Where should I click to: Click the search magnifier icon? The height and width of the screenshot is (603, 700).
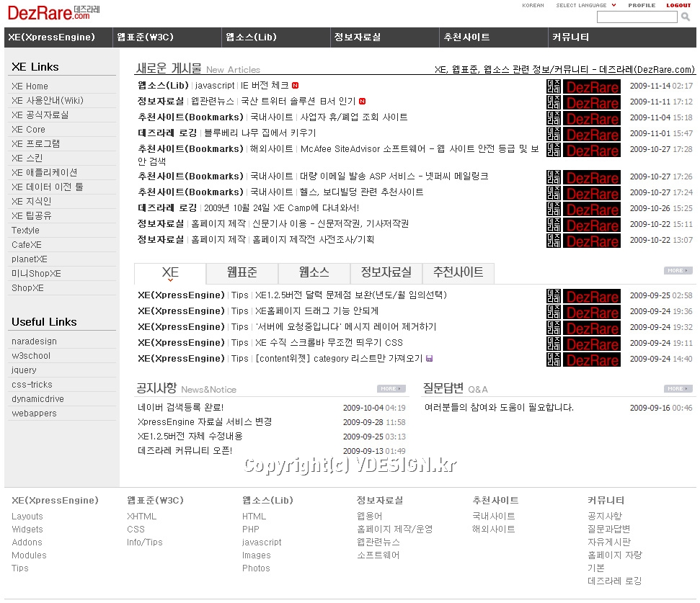[x=686, y=17]
